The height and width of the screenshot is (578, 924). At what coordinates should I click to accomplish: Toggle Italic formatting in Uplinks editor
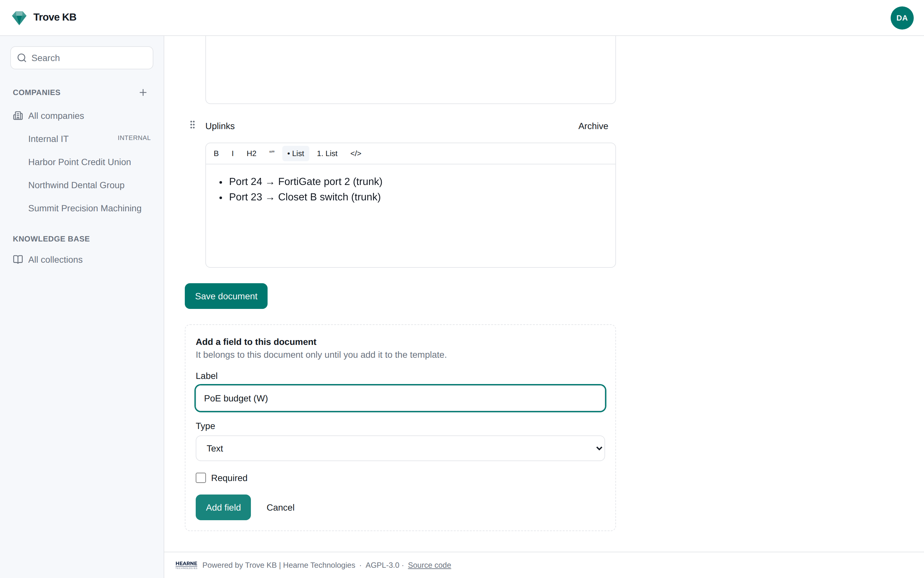pyautogui.click(x=233, y=153)
